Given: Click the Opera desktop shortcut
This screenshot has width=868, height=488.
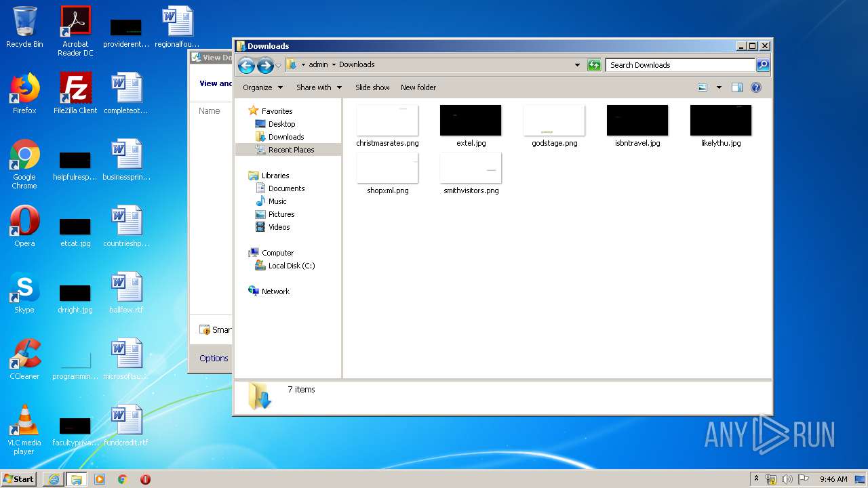Looking at the screenshot, I should 24,226.
